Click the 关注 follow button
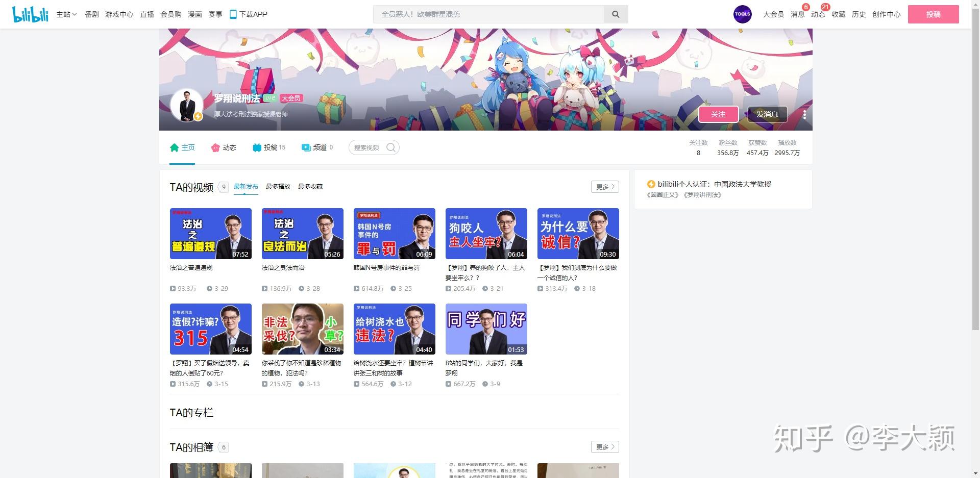 click(x=718, y=114)
